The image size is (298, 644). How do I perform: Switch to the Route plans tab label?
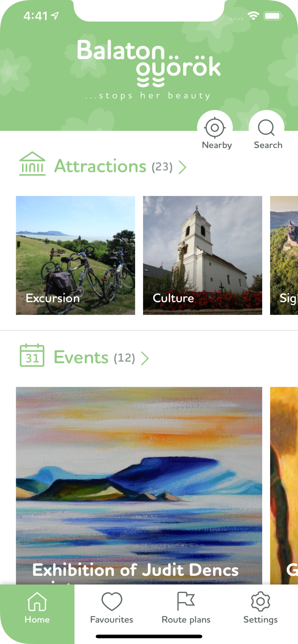[186, 620]
